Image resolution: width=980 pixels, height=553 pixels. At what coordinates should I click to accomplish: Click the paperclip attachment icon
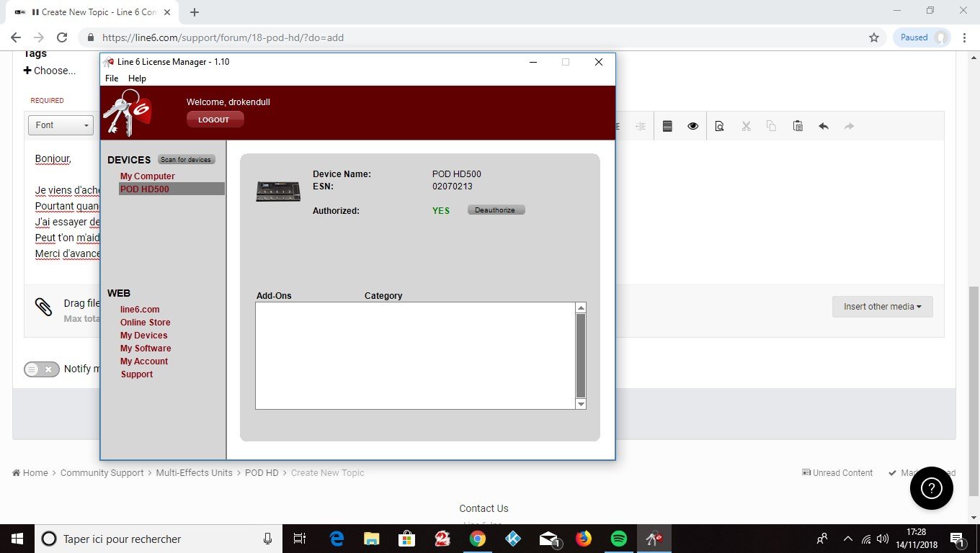click(43, 307)
